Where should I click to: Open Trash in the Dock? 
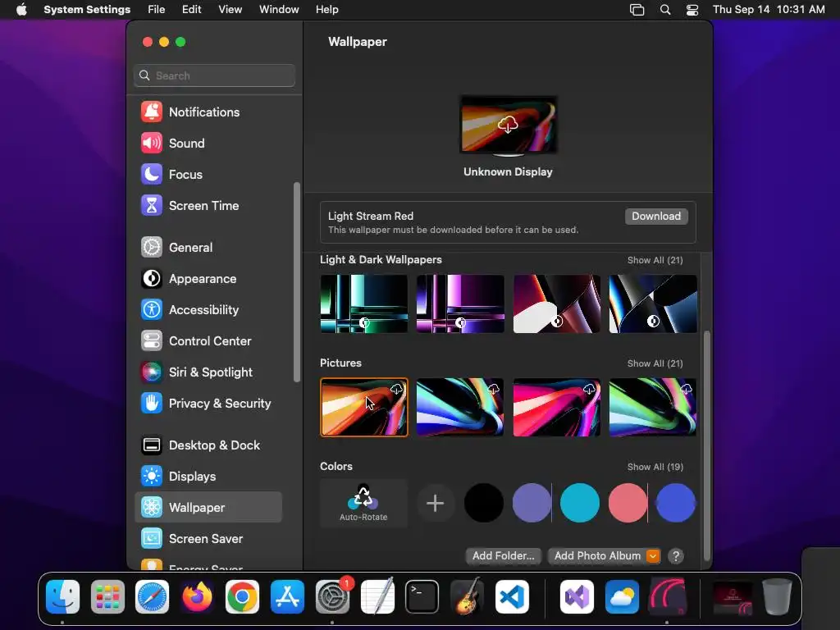[x=777, y=596]
